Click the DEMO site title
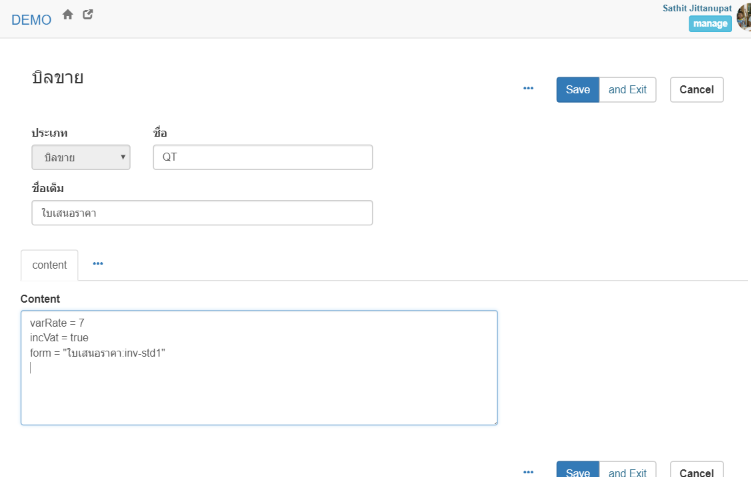Screen dimensions: 751x477 pos(31,19)
